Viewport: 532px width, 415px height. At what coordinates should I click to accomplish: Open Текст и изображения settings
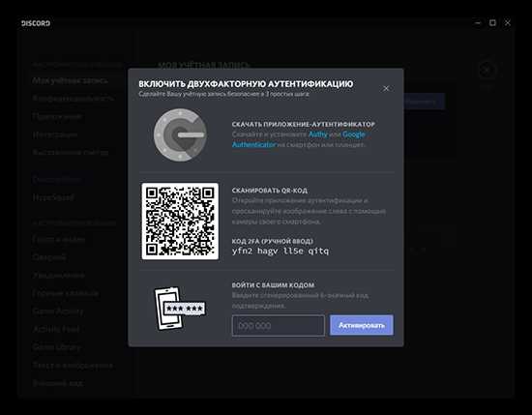(x=73, y=366)
